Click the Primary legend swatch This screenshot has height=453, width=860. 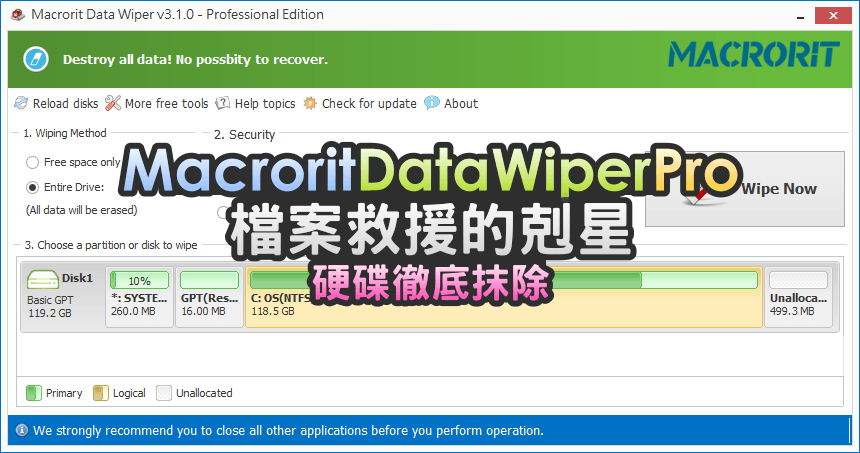(34, 393)
